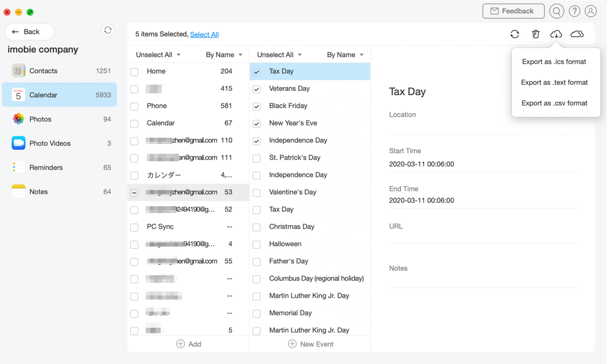This screenshot has width=607, height=364.
Task: Select the calendar with 415 items
Action: coord(188,89)
